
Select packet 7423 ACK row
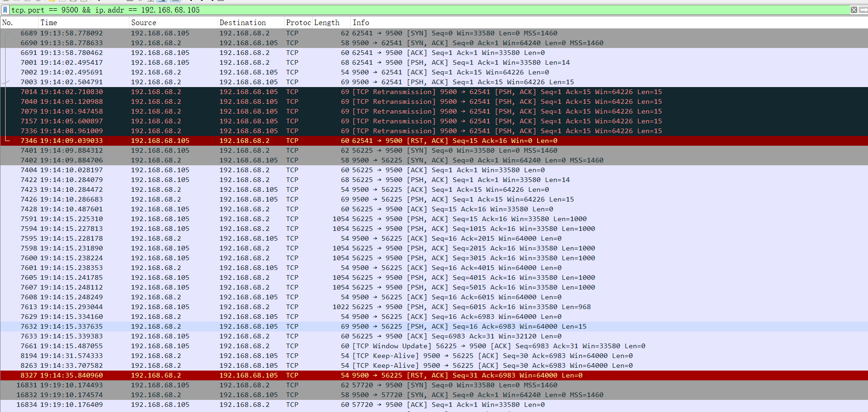point(434,189)
